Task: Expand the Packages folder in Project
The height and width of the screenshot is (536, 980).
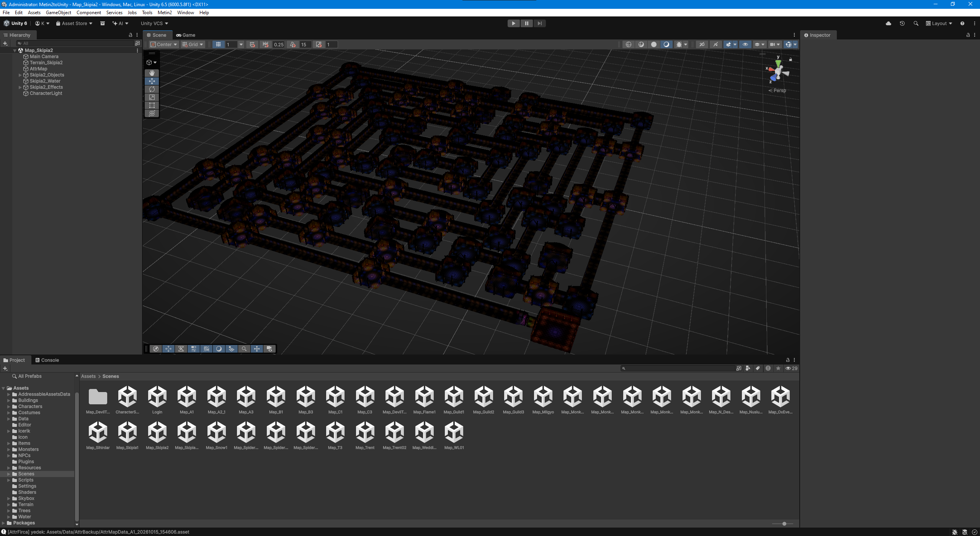Action: click(x=3, y=523)
